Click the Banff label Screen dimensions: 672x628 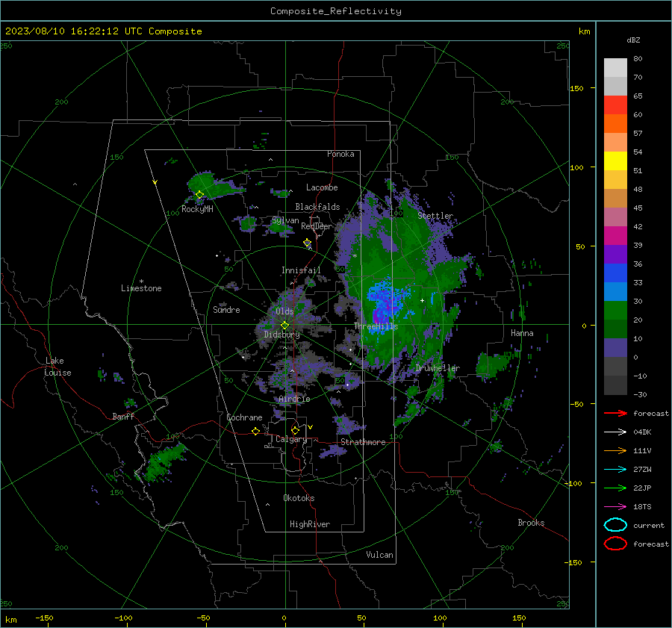123,416
